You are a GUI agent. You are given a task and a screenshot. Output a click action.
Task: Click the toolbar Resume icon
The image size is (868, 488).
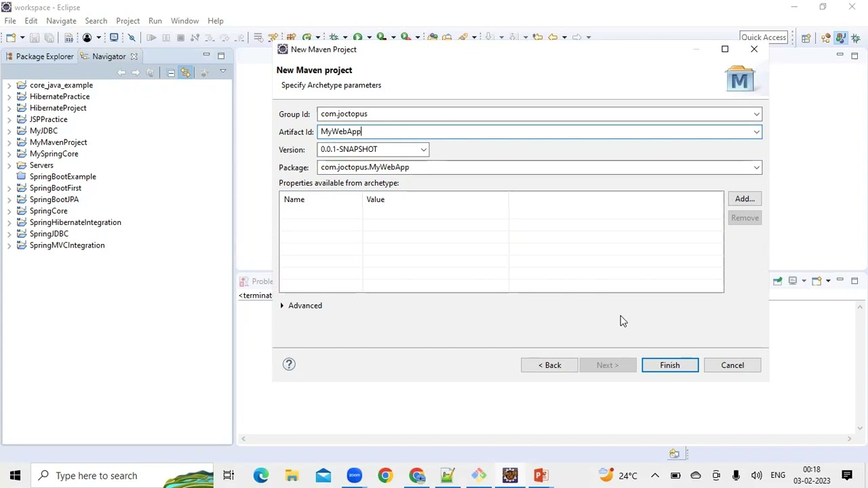click(151, 37)
